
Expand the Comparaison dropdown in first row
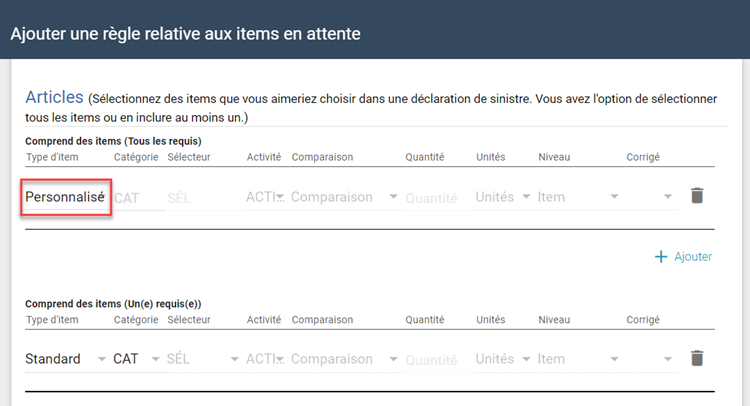pos(343,197)
